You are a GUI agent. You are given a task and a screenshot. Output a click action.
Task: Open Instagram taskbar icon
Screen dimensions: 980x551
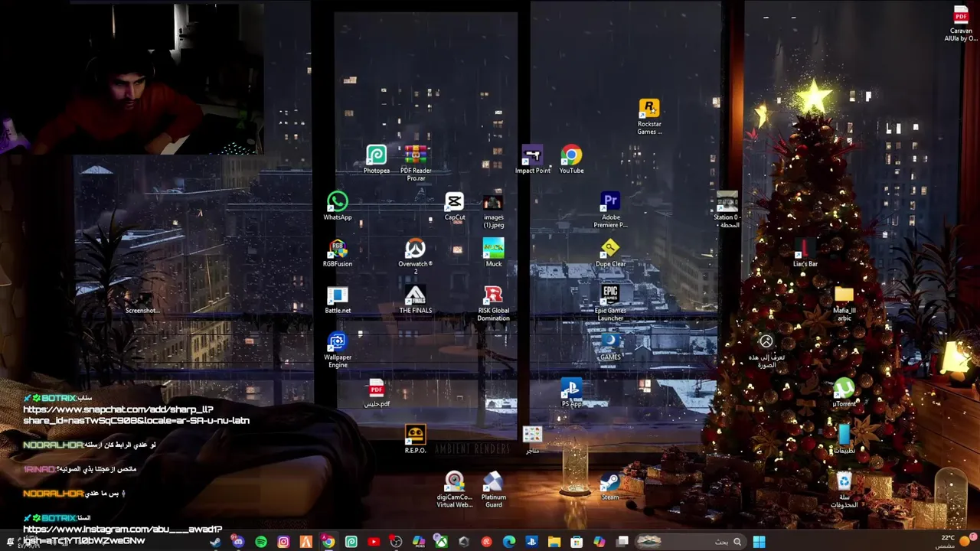tap(283, 542)
